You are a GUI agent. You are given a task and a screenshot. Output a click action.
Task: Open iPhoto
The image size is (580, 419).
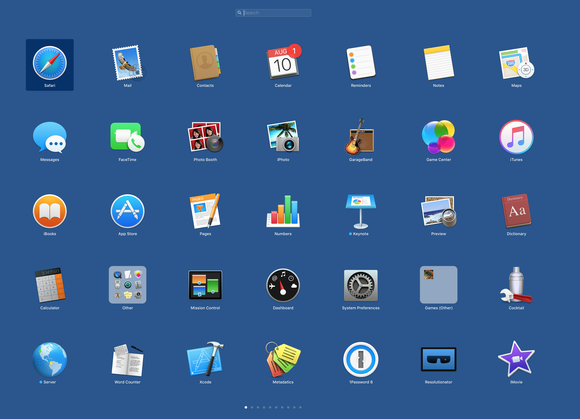(283, 136)
